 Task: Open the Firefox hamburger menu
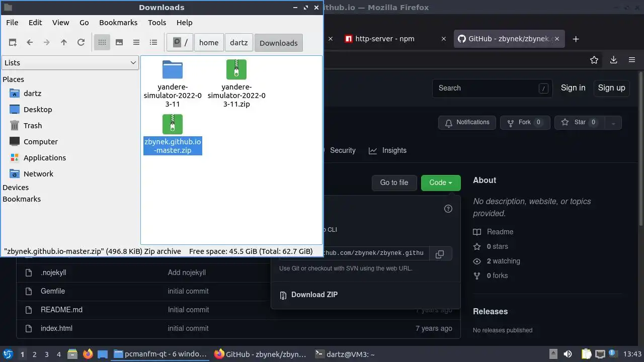[632, 60]
